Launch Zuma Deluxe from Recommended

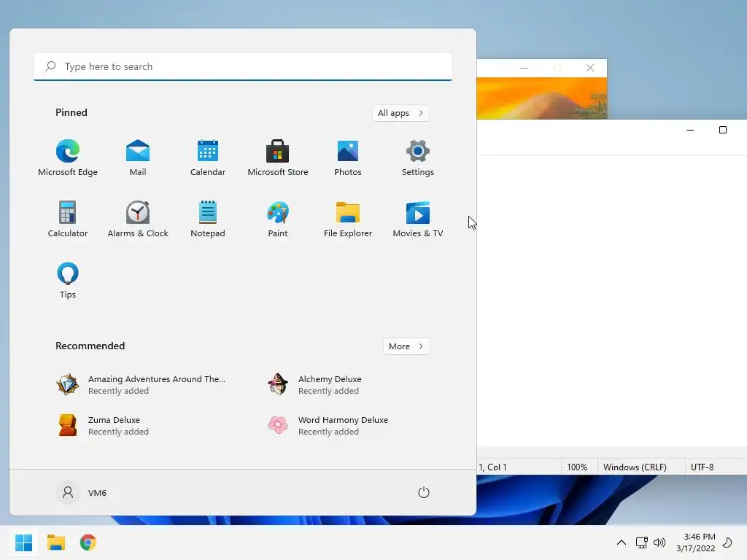coord(103,425)
